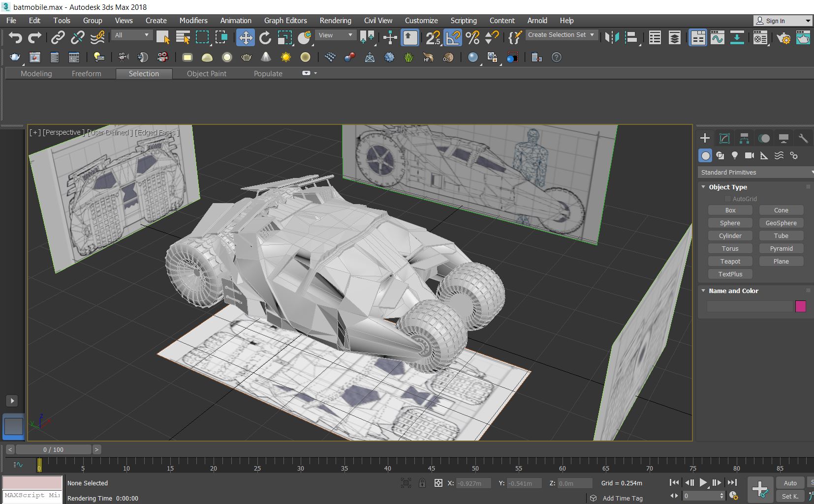Click the 0 / 100 time slider
The image size is (814, 504).
click(x=53, y=449)
